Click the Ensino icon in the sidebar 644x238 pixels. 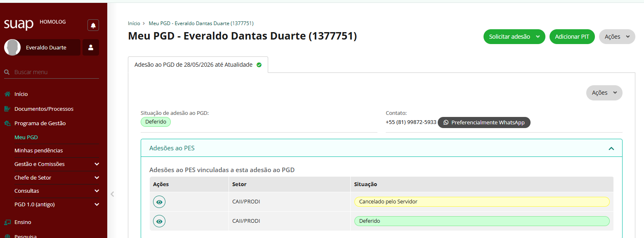pyautogui.click(x=7, y=222)
